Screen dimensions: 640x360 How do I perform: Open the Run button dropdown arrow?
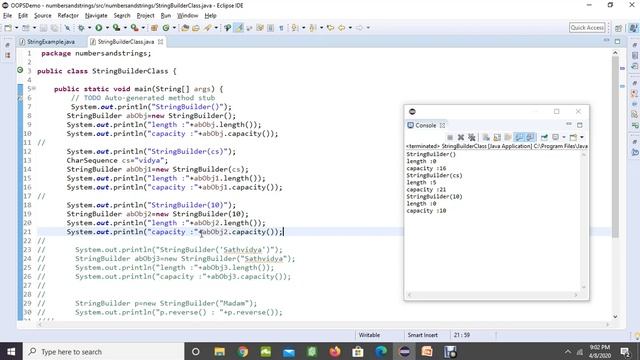107,28
